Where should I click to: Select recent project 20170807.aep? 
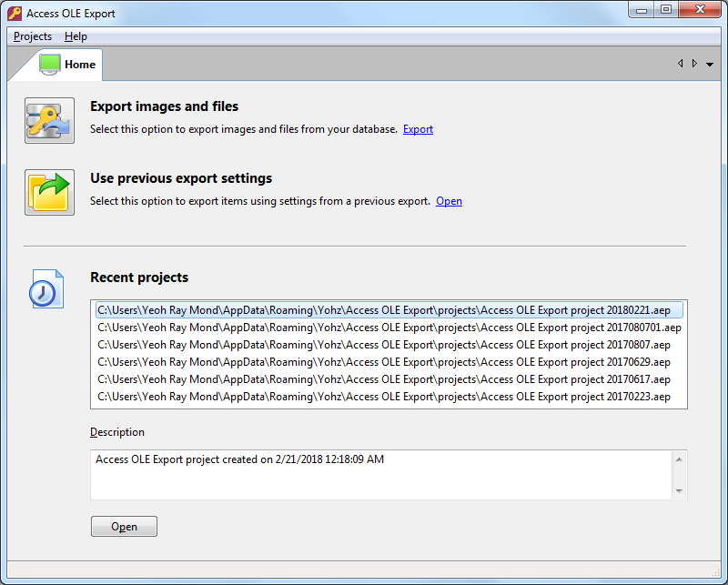[389, 345]
